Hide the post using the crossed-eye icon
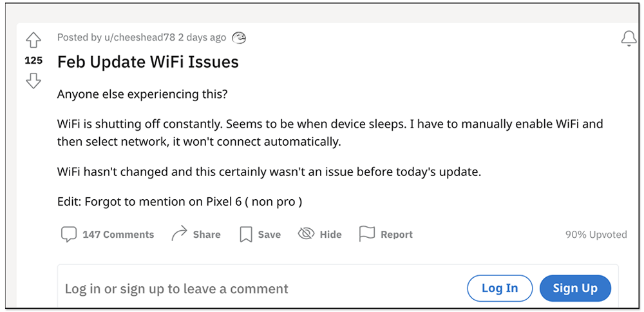This screenshot has height=312, width=644. (x=306, y=234)
